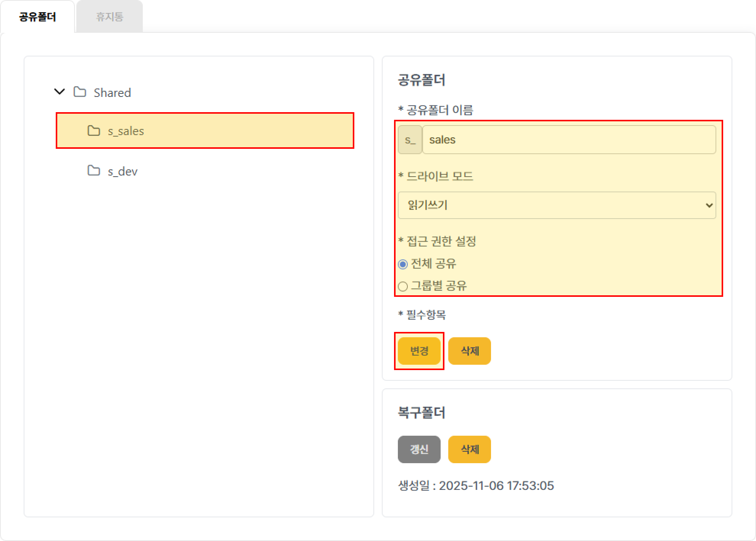Click the s_sales folder icon
This screenshot has height=541, width=756.
94,131
